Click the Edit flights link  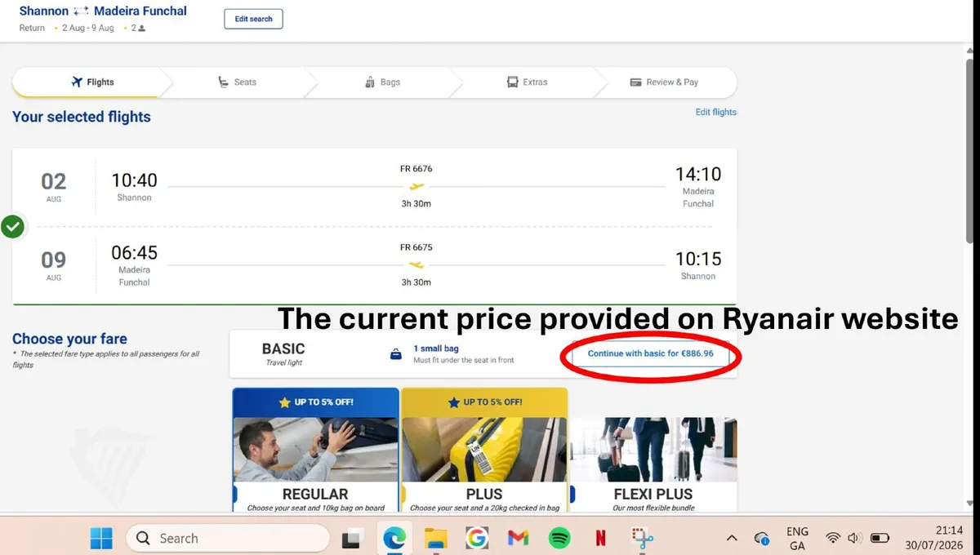pyautogui.click(x=716, y=112)
